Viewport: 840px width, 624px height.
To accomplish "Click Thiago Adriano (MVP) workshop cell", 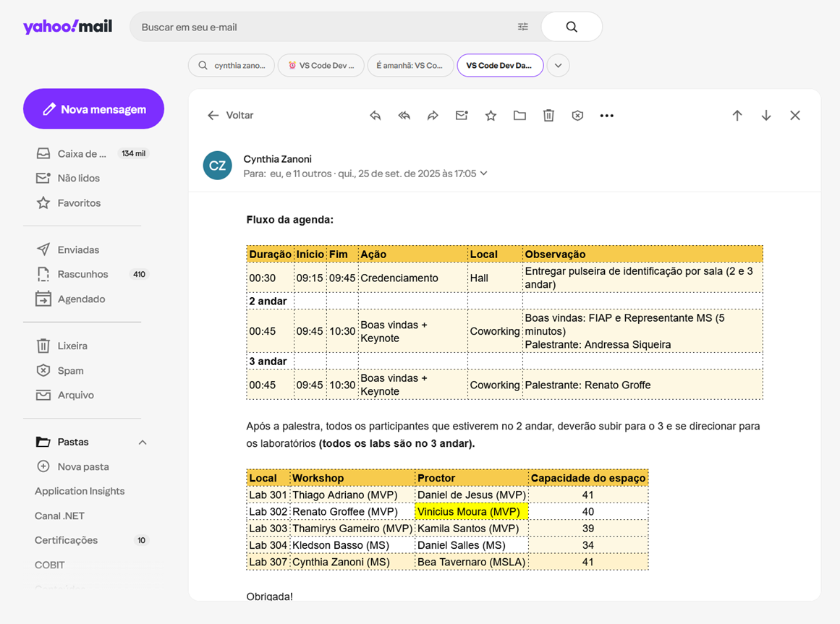I will (352, 495).
